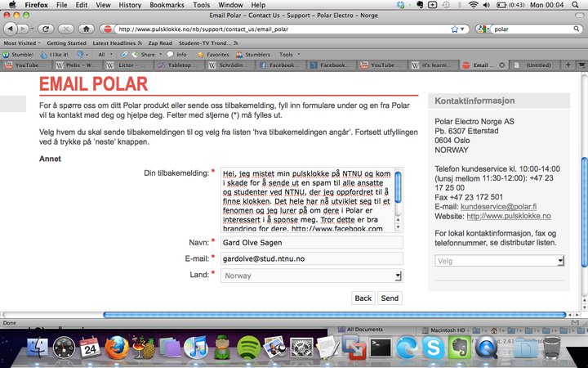Open a new tab with plus button
This screenshot has width=588, height=368.
(568, 65)
